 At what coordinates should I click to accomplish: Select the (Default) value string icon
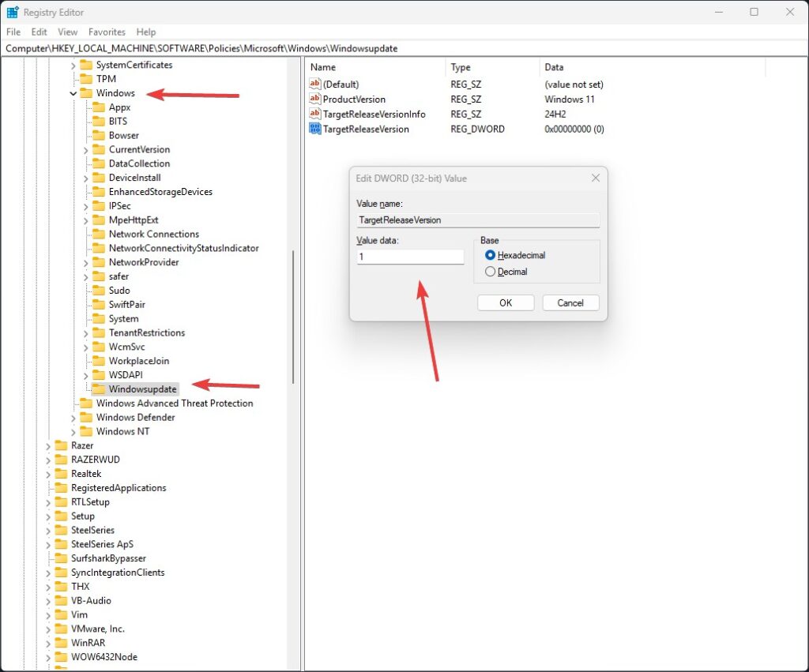click(314, 84)
